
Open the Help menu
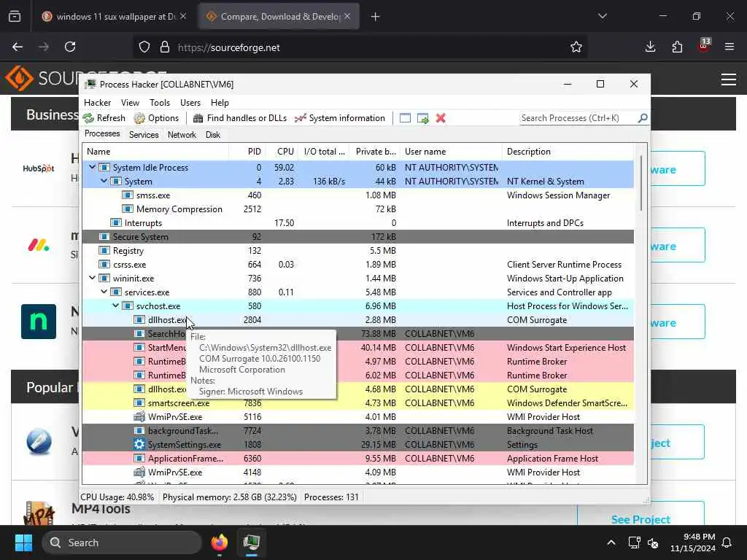[220, 102]
